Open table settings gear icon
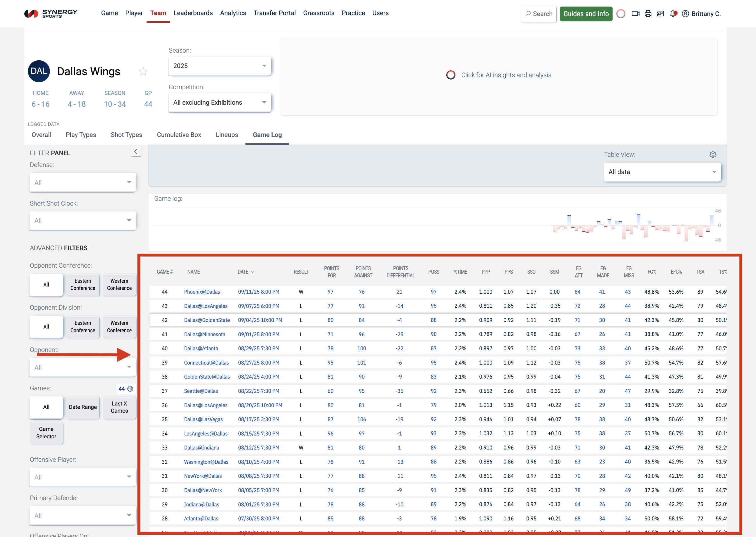This screenshot has height=537, width=756. tap(713, 154)
